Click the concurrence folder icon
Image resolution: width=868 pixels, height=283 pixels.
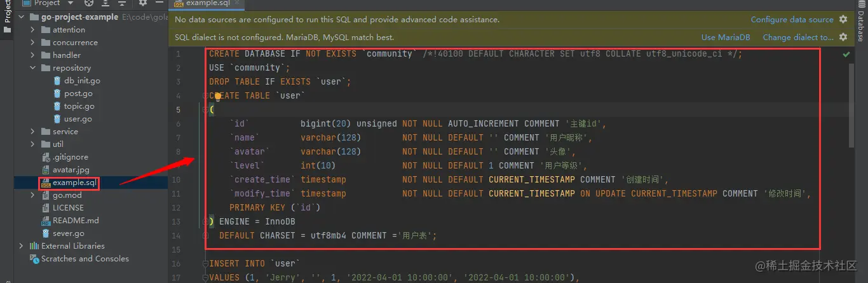[46, 43]
